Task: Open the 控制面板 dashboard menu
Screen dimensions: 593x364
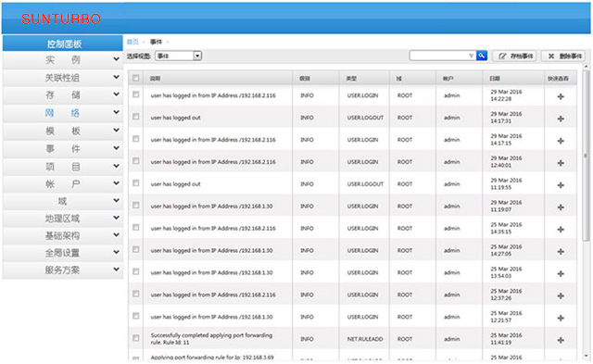Action: click(x=63, y=44)
